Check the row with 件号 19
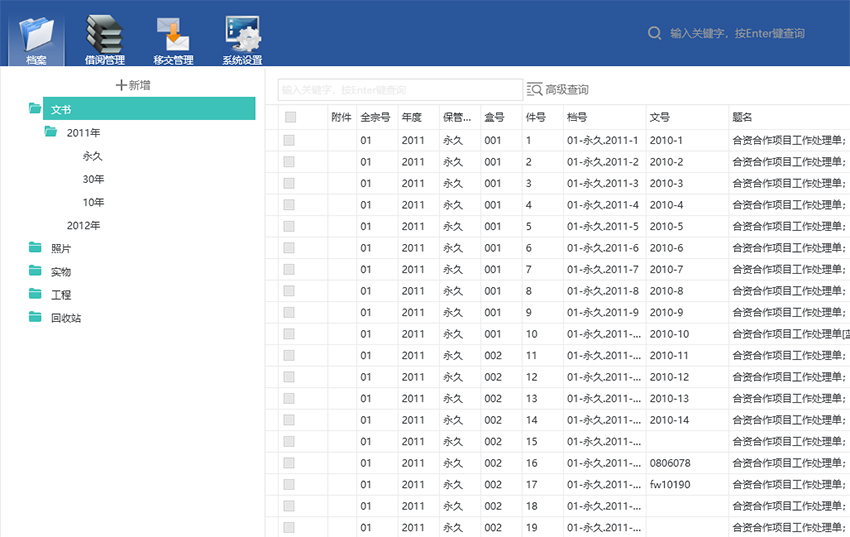Image resolution: width=850 pixels, height=537 pixels. coord(289,527)
